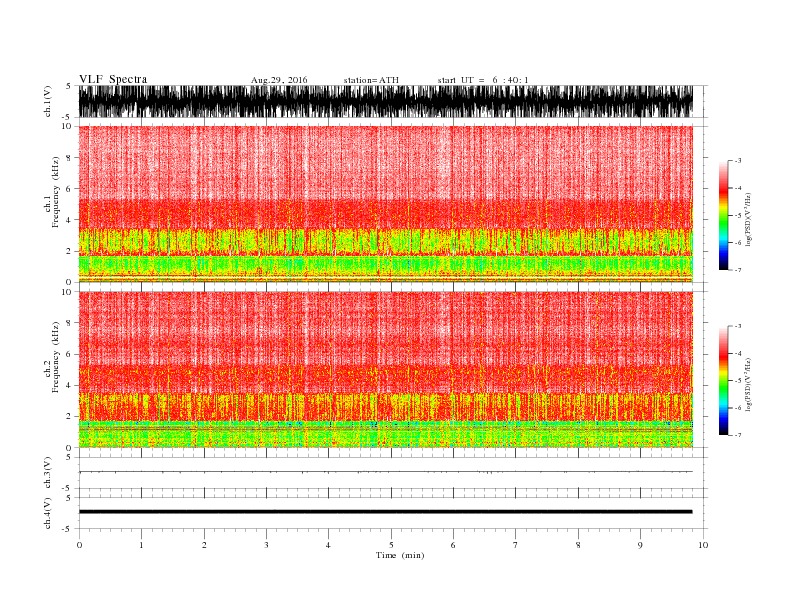Click the ch.2 color scale bar
792x612 pixels.
[x=723, y=380]
